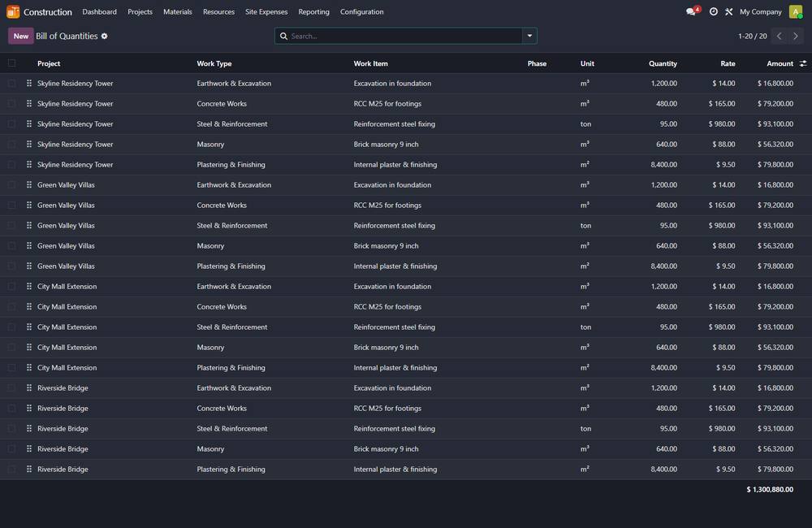Grab drag handle for Green Valley Earthwork row
Screen dimensions: 812x528
(29, 185)
